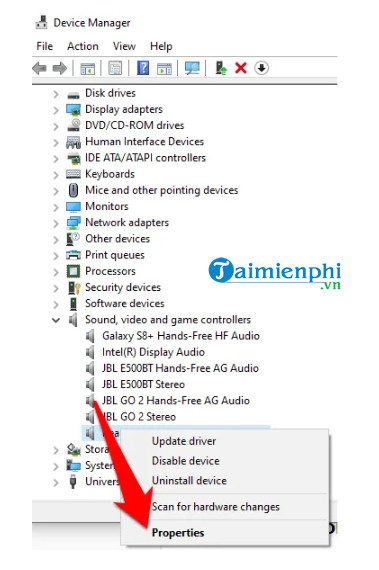Choose Scan for hardware changes in context menu
The height and width of the screenshot is (570, 379).
tap(216, 507)
